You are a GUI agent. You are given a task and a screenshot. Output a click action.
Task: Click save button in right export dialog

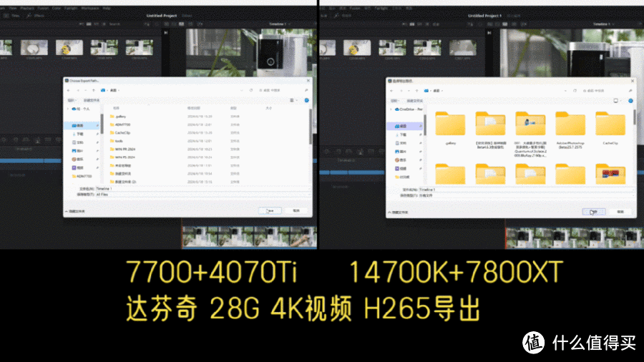tap(594, 212)
